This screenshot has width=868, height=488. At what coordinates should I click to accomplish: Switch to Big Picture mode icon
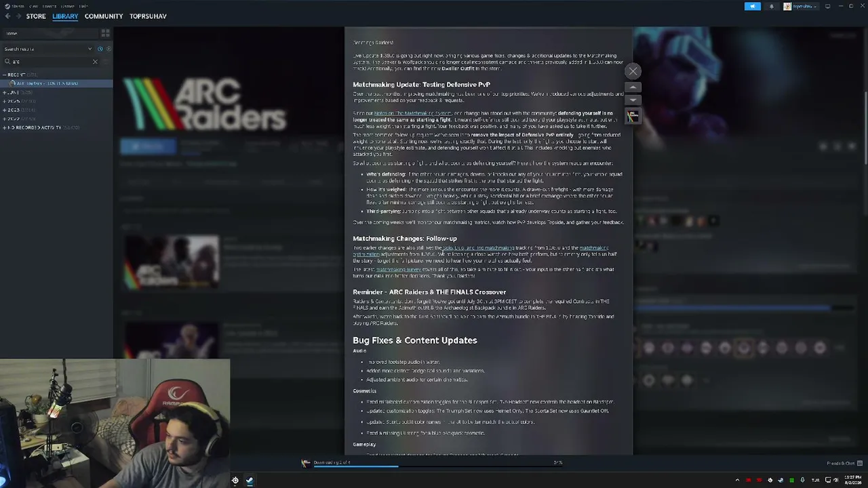pyautogui.click(x=827, y=6)
